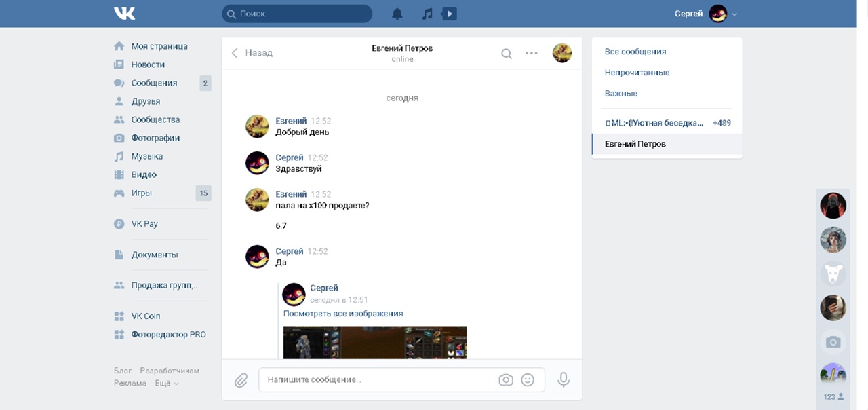Record a voice message with microphone icon
The height and width of the screenshot is (410, 868).
[x=563, y=380]
